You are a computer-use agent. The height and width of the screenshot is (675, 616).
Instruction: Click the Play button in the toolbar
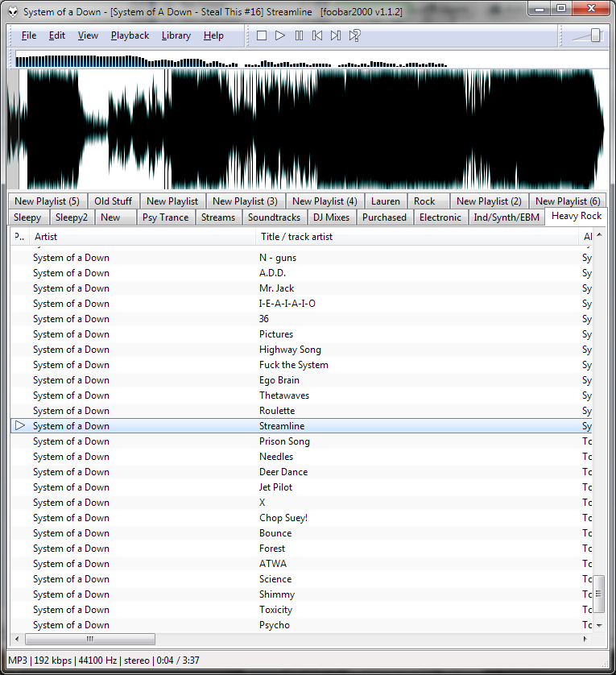tap(279, 35)
